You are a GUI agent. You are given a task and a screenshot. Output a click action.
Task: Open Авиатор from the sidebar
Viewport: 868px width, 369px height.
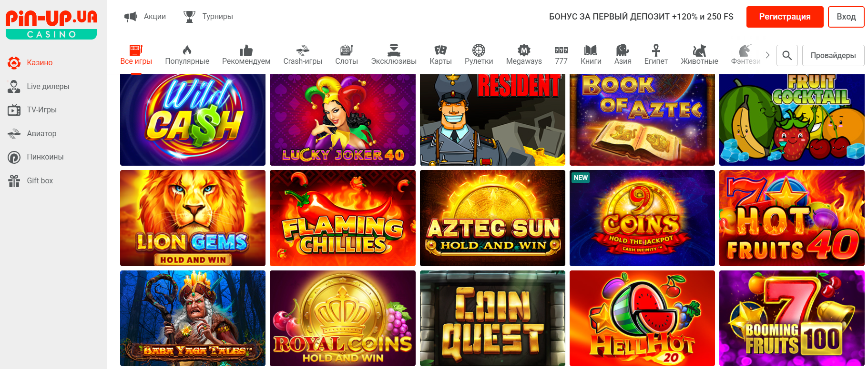[x=41, y=134]
